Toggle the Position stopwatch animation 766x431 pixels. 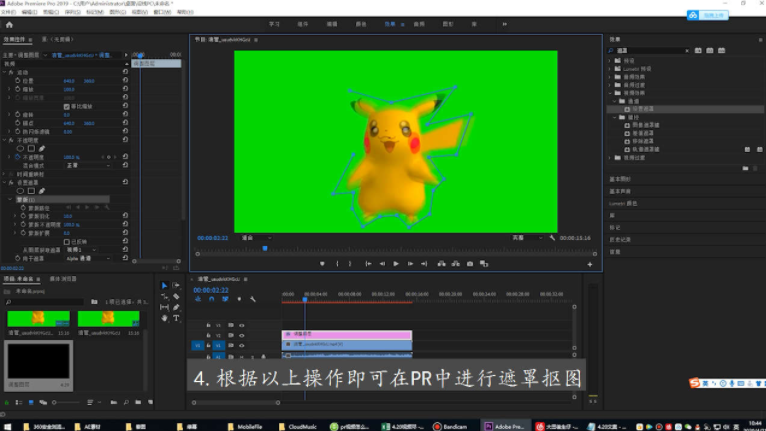[x=18, y=81]
